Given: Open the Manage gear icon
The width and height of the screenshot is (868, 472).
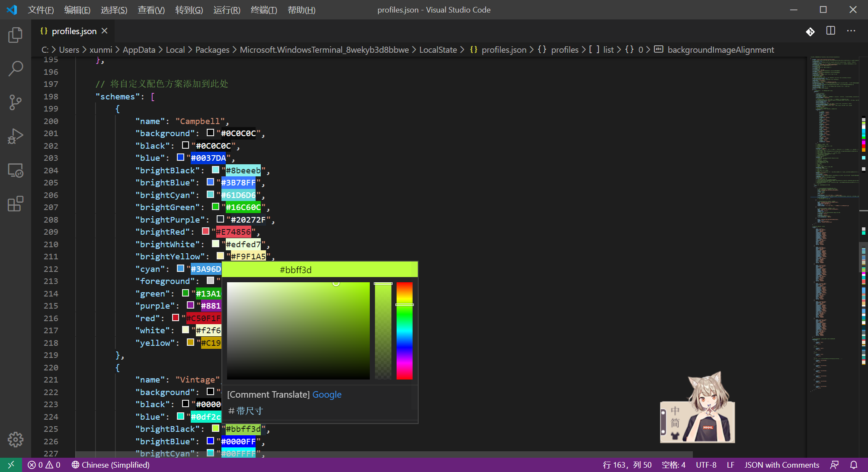Looking at the screenshot, I should click(16, 440).
